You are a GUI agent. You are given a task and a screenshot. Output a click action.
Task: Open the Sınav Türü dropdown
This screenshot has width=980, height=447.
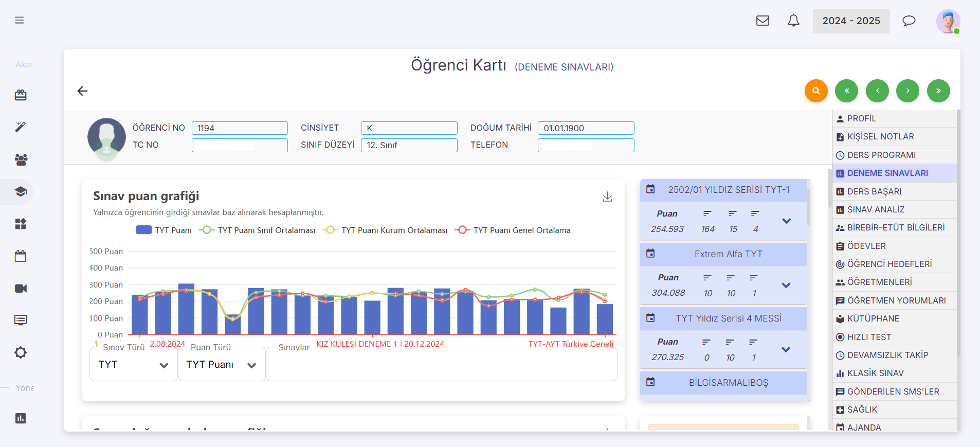[133, 365]
